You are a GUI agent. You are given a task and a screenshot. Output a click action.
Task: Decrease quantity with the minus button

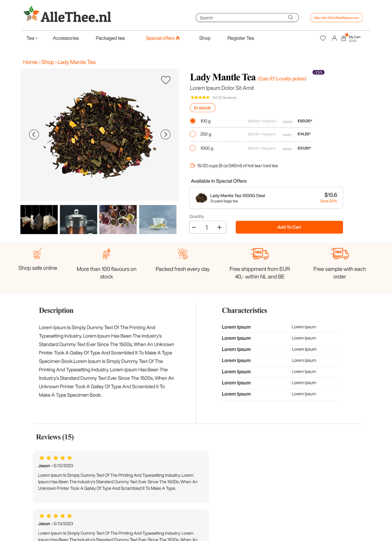click(x=194, y=227)
